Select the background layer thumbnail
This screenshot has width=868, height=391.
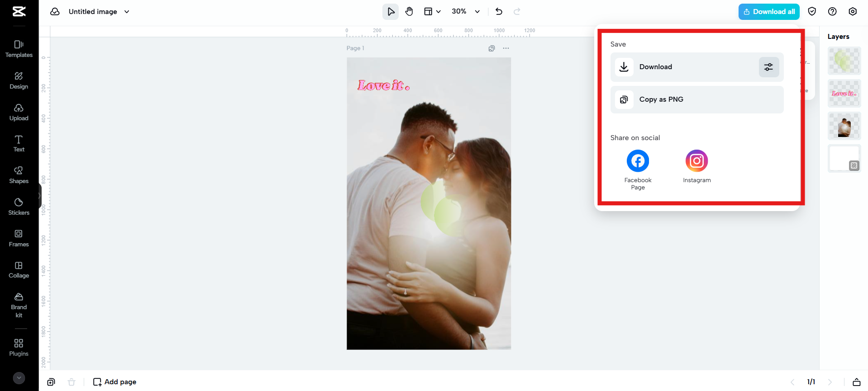point(844,158)
